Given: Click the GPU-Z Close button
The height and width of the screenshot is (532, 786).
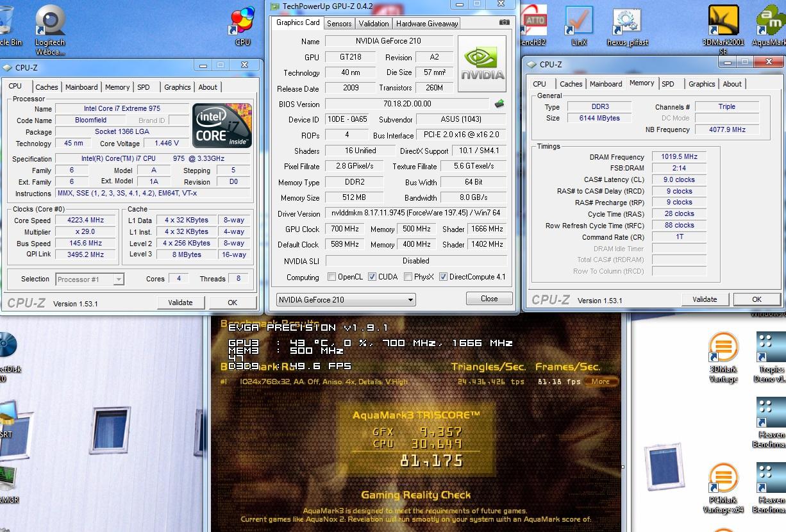Looking at the screenshot, I should [489, 299].
